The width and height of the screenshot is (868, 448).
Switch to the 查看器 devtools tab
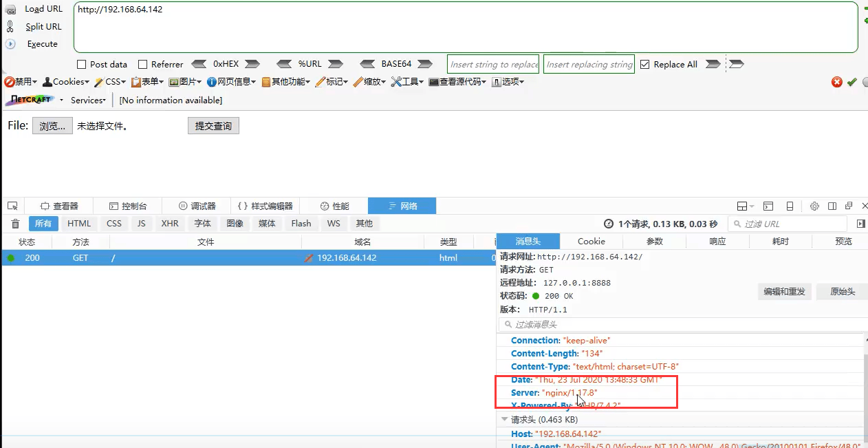click(x=59, y=206)
